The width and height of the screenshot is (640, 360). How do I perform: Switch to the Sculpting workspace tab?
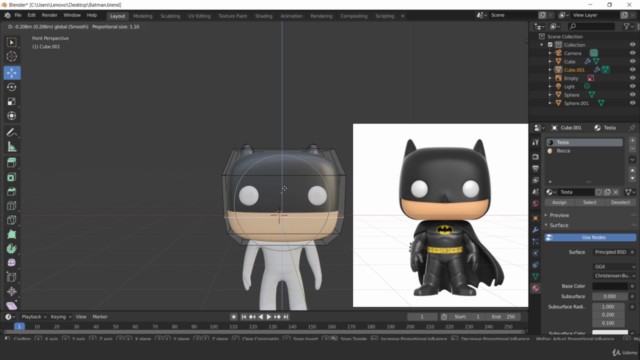click(x=170, y=16)
